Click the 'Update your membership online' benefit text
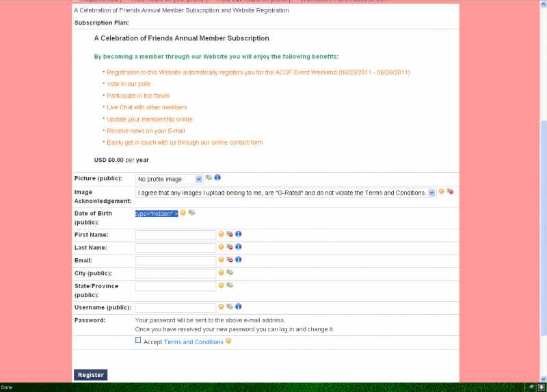The width and height of the screenshot is (547, 392). tap(150, 119)
